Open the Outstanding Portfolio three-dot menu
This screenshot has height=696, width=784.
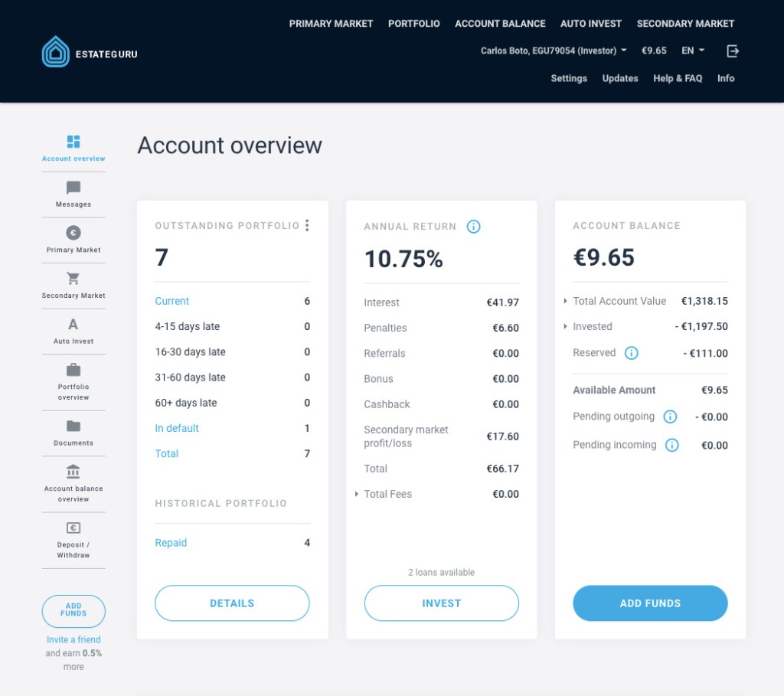pyautogui.click(x=308, y=225)
